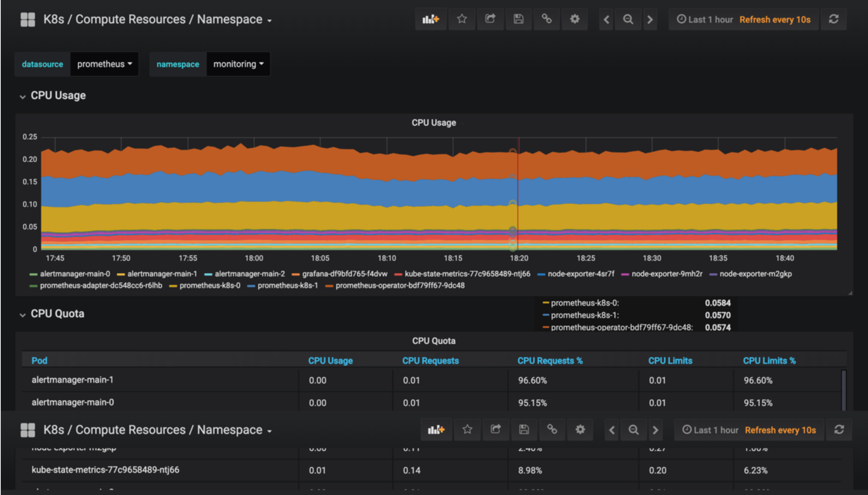Click forward arrow in lower toolbar
The height and width of the screenshot is (495, 868).
656,430
